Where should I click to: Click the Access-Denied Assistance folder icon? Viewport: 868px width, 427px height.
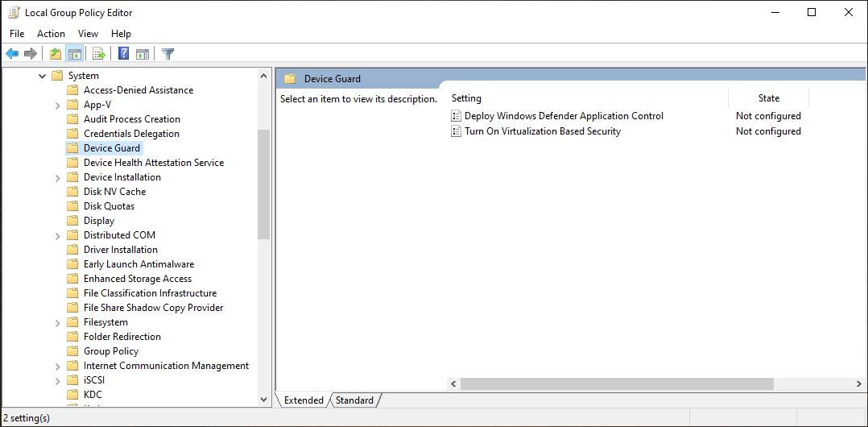pos(72,90)
